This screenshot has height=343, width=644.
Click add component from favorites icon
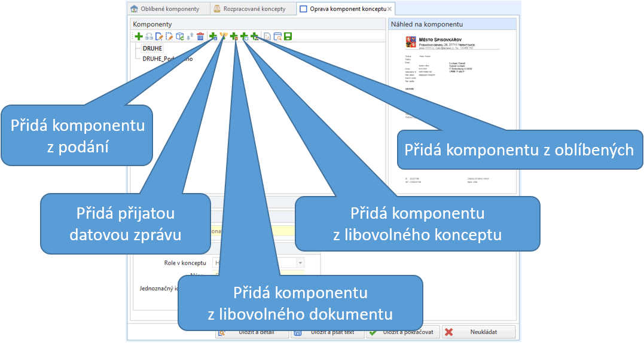(255, 36)
